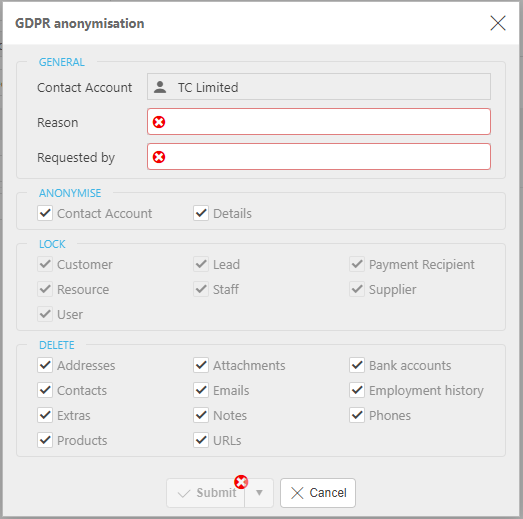Click the red error badge on Submit
This screenshot has width=523, height=519.
(x=241, y=482)
